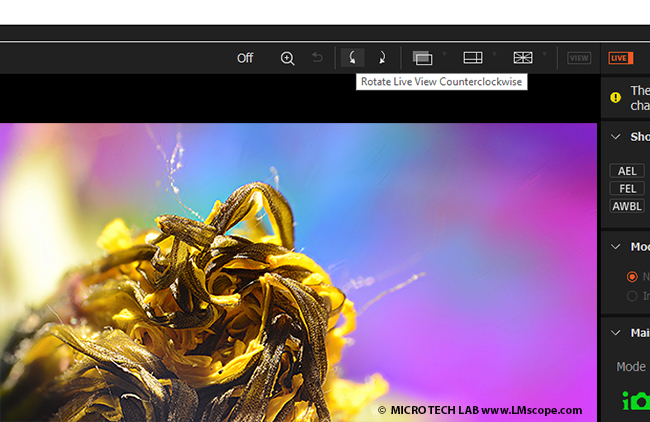Open dropdown arrow beside overlay icon
Viewport: 650px width, 422px height.
(x=444, y=55)
